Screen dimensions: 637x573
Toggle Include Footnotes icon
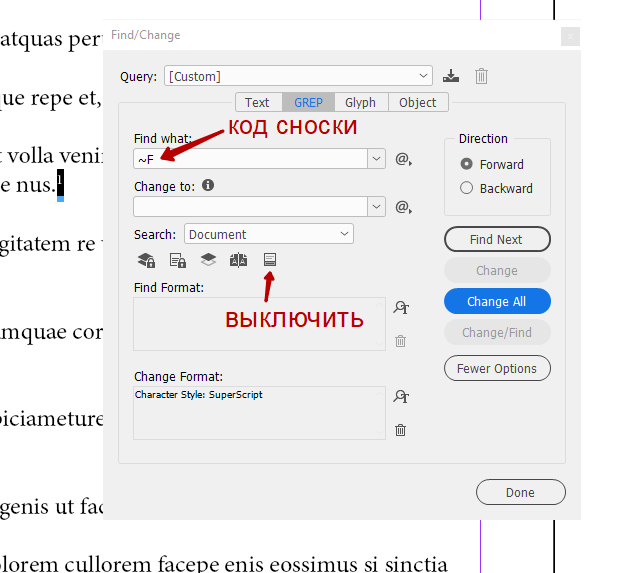pos(270,259)
